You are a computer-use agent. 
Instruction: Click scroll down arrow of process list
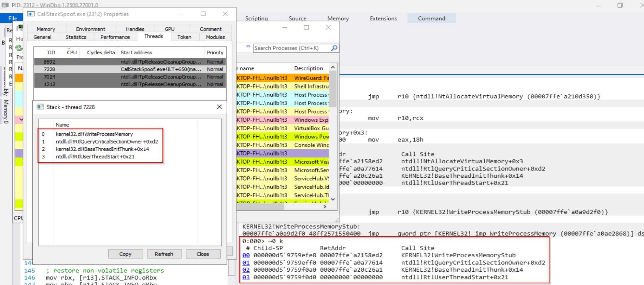333,199
